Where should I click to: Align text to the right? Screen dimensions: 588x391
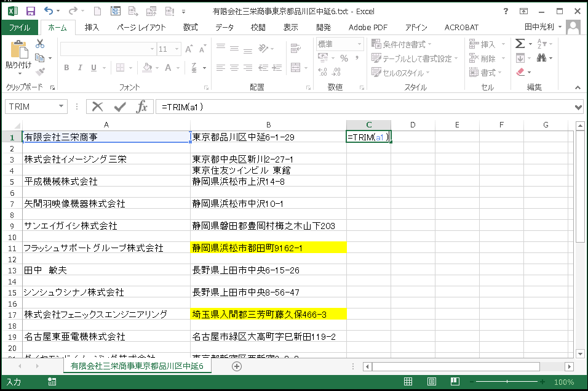247,68
